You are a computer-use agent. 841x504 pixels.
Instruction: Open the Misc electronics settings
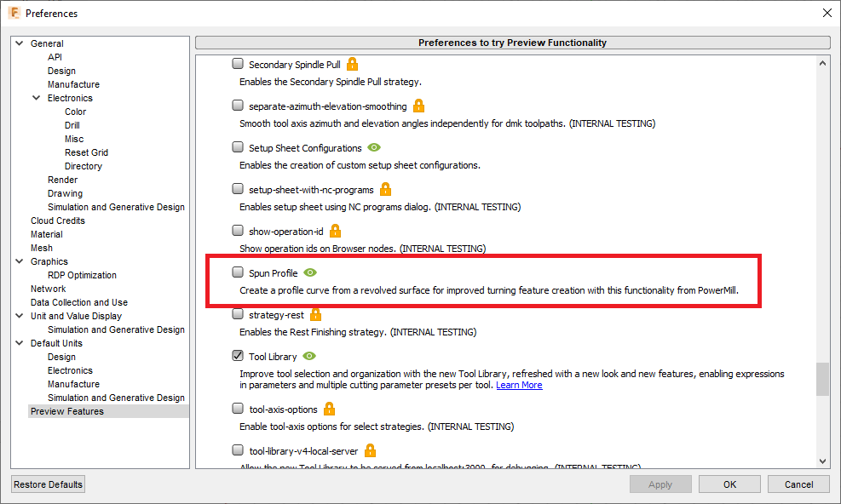click(74, 139)
